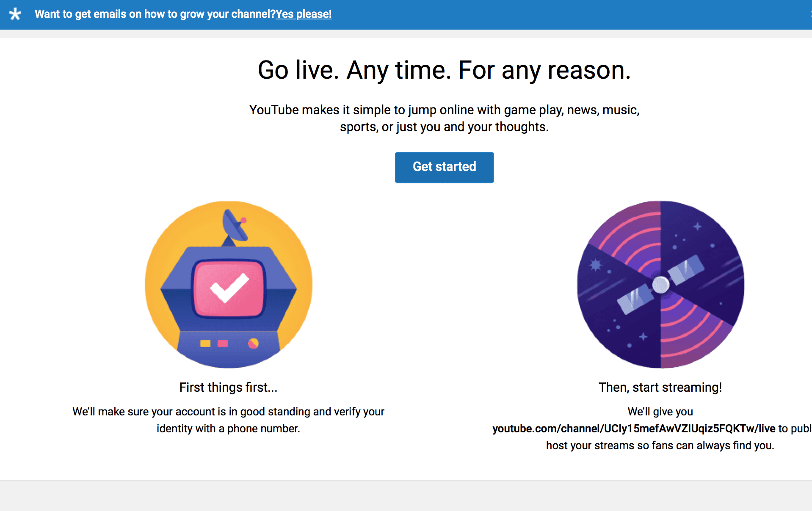Viewport: 812px width, 511px height.
Task: Click the purple satellite space illustration
Action: pos(660,284)
